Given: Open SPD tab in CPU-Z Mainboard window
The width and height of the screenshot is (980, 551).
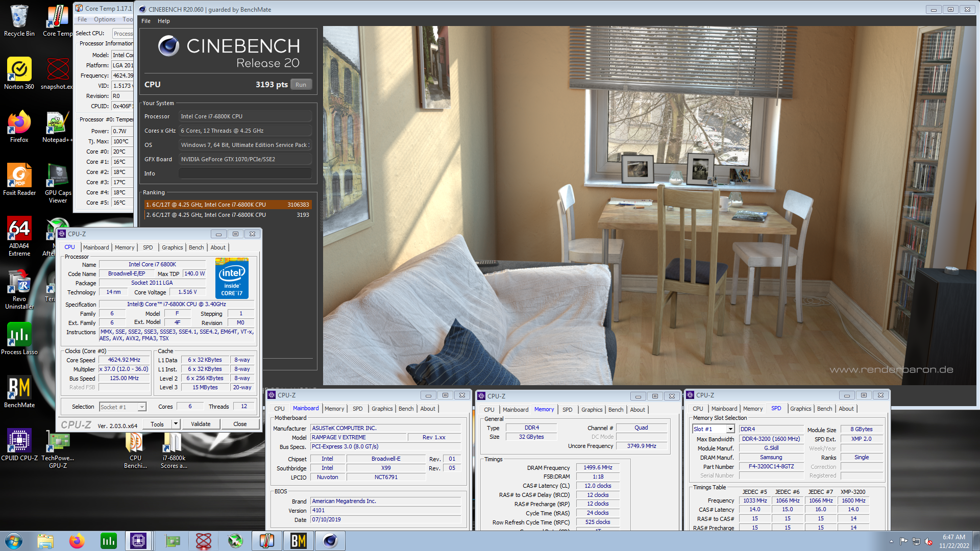Looking at the screenshot, I should [x=358, y=409].
